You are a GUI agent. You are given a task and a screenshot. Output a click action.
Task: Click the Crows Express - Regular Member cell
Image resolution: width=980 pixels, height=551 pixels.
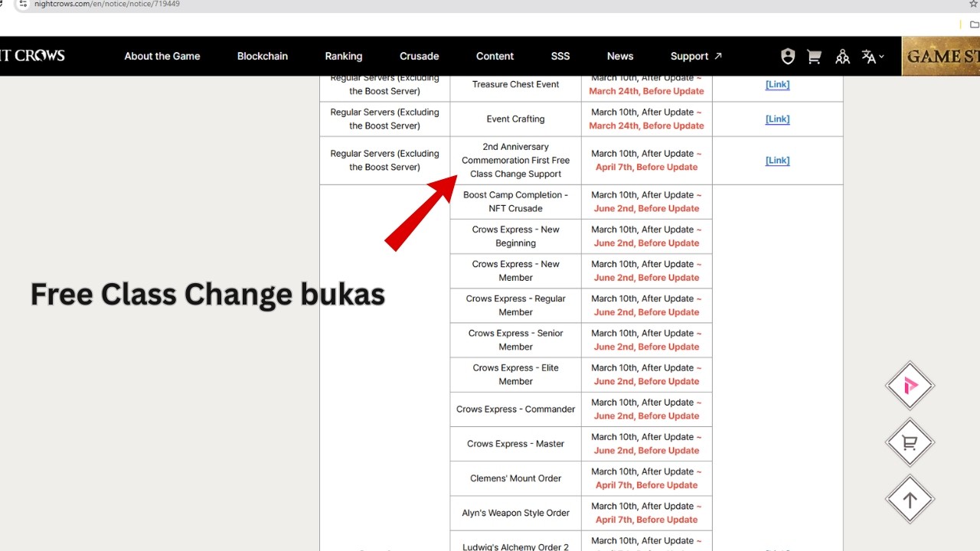(x=516, y=305)
